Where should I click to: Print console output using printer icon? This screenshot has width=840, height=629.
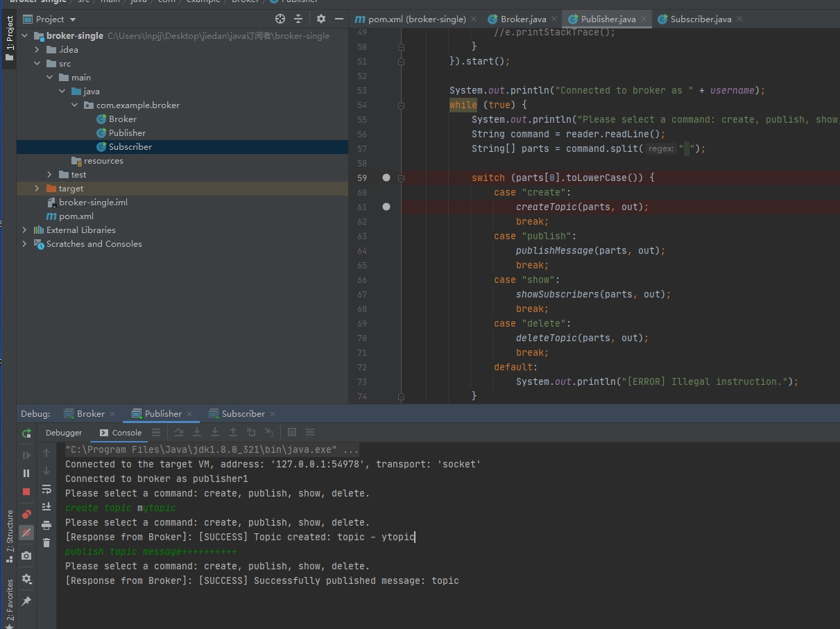tap(46, 525)
